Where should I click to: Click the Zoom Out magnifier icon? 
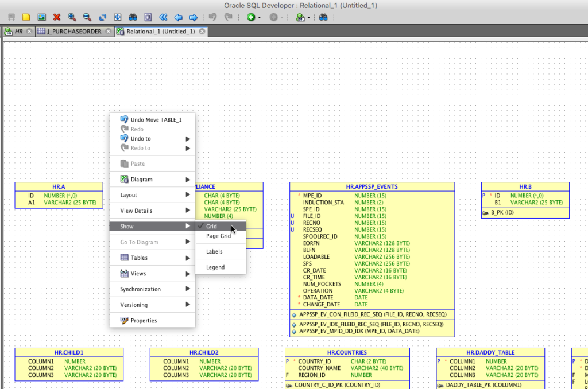[x=87, y=17]
